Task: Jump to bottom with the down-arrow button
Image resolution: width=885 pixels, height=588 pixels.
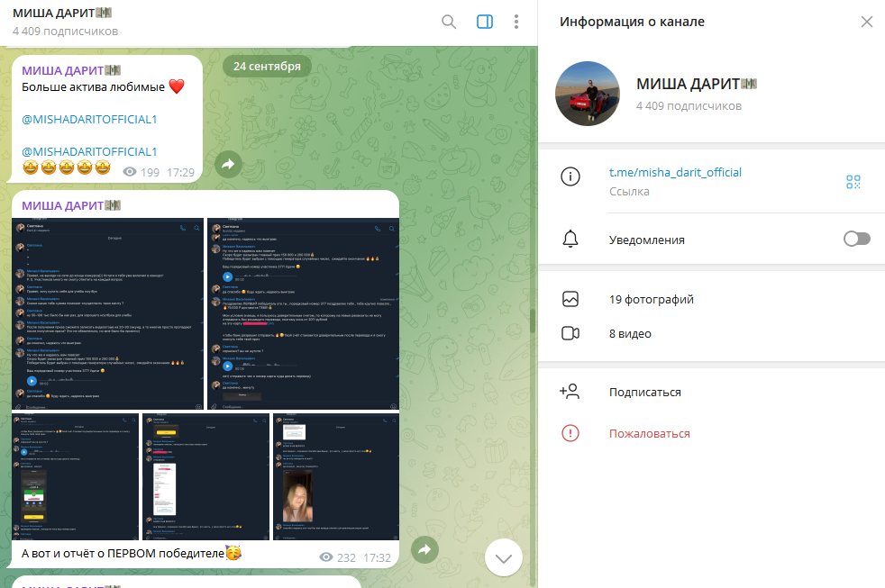Action: [x=504, y=557]
